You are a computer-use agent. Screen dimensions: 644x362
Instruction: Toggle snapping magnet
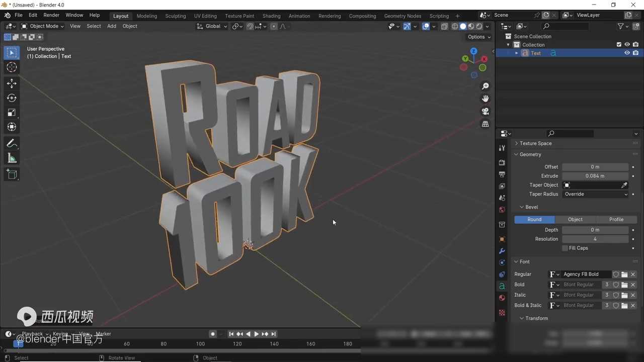250,27
